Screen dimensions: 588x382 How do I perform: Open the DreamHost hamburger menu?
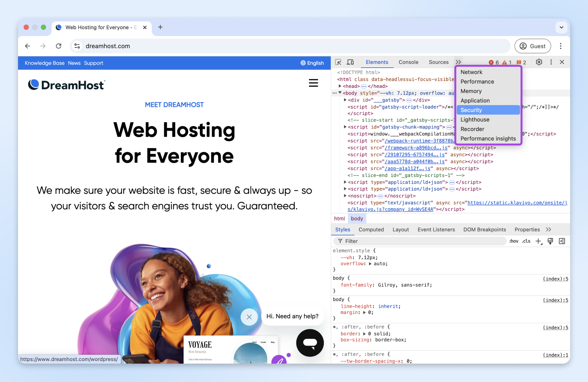pos(313,83)
